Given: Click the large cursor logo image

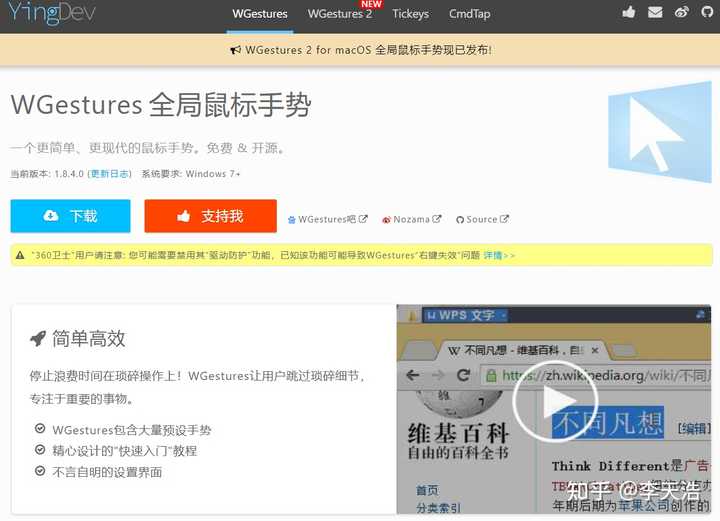Looking at the screenshot, I should [x=660, y=132].
